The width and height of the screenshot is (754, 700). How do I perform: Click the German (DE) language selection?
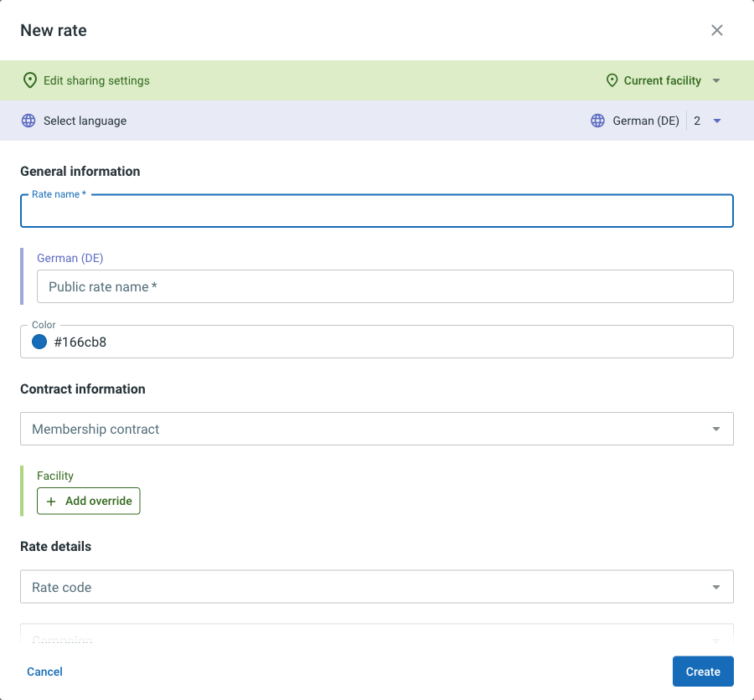tap(645, 121)
